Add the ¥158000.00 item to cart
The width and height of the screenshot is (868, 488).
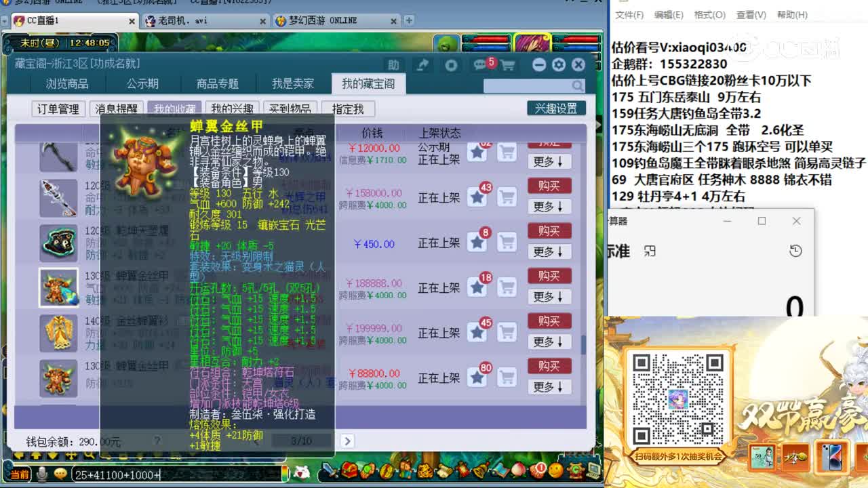[507, 197]
